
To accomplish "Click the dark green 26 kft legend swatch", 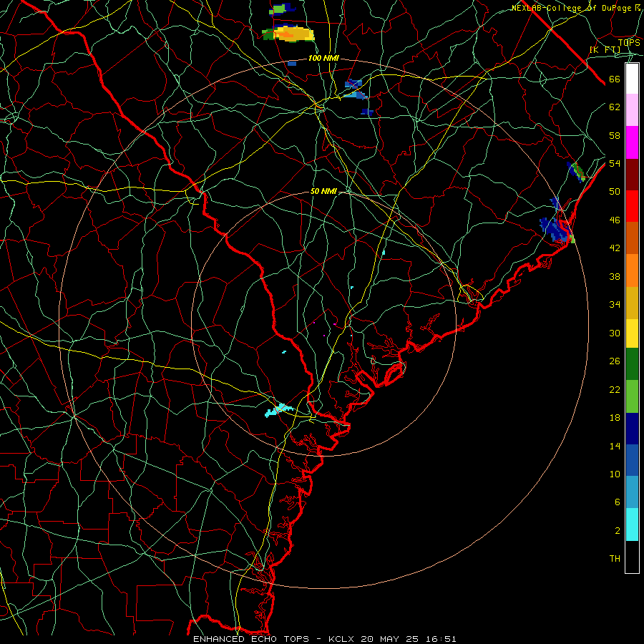I will (632, 364).
